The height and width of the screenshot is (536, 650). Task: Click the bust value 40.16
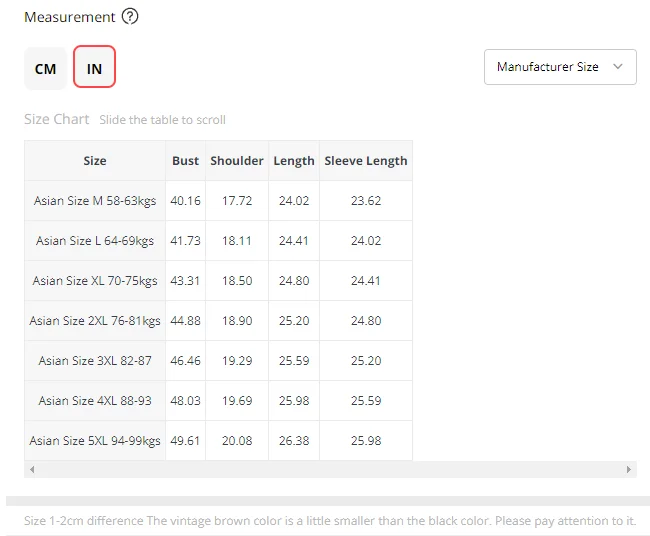click(x=185, y=201)
